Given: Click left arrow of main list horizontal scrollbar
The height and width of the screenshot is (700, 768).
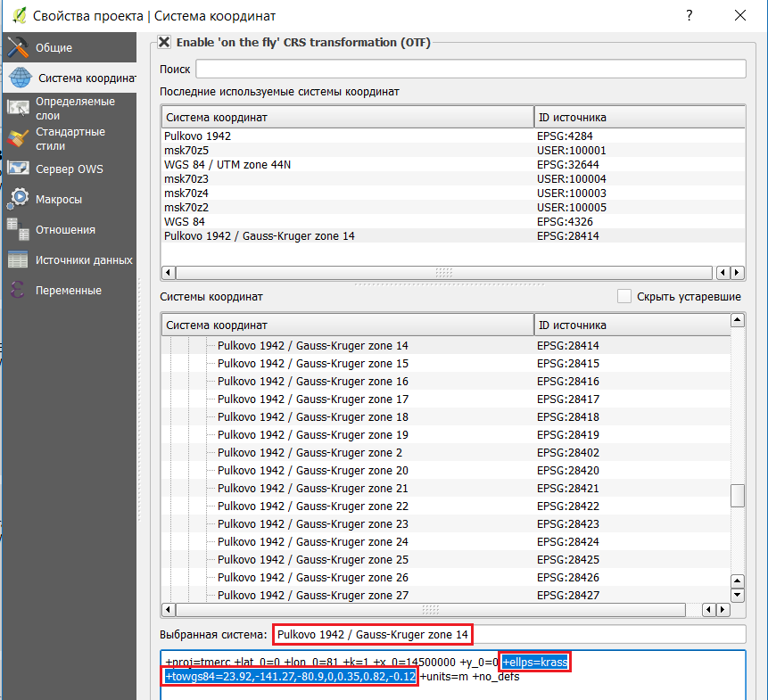Looking at the screenshot, I should 169,609.
